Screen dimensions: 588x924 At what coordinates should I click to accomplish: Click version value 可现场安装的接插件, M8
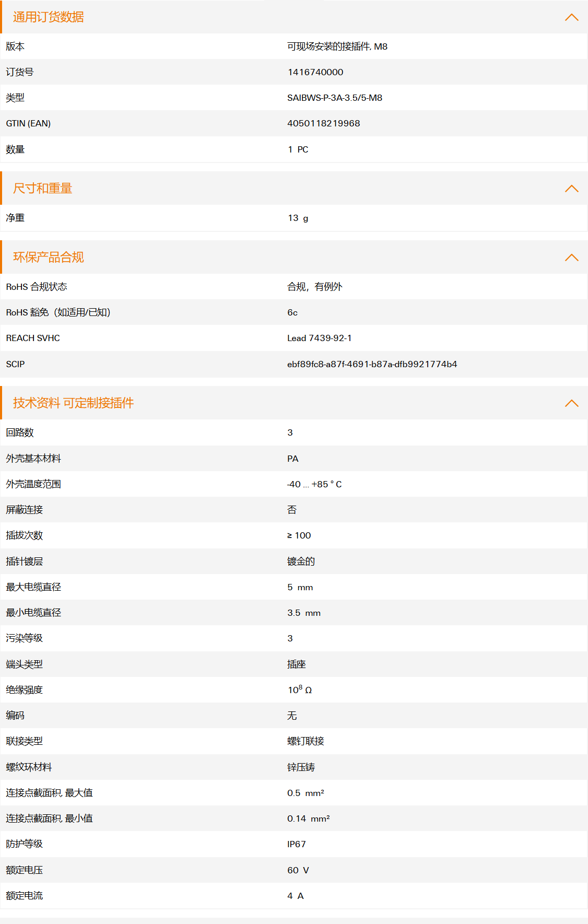pos(337,46)
